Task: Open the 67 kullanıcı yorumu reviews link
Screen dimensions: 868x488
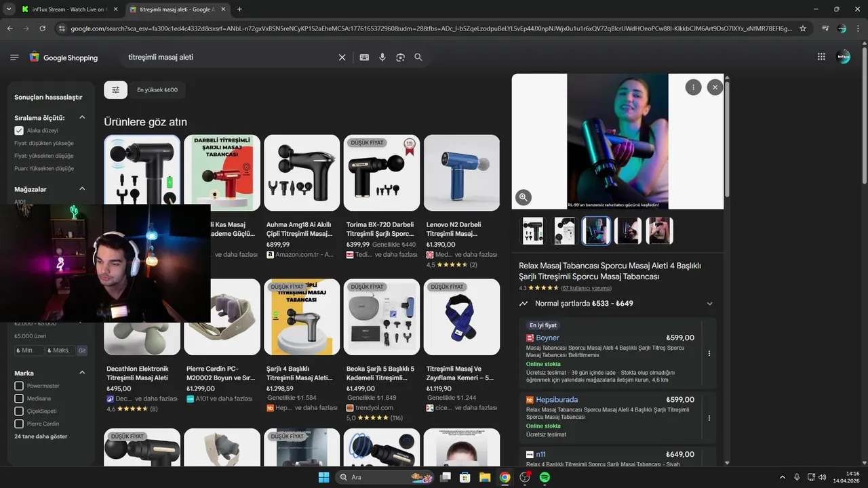Action: [586, 288]
